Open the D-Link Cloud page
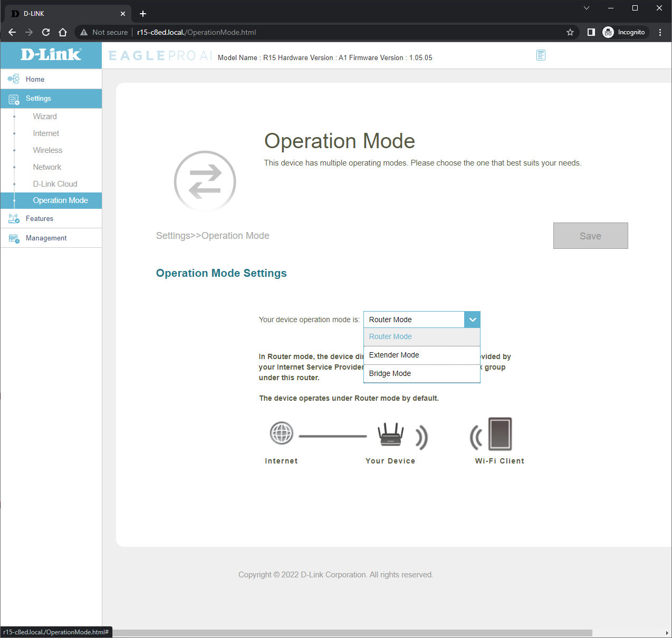Screen dimensions: 672x638 point(55,184)
